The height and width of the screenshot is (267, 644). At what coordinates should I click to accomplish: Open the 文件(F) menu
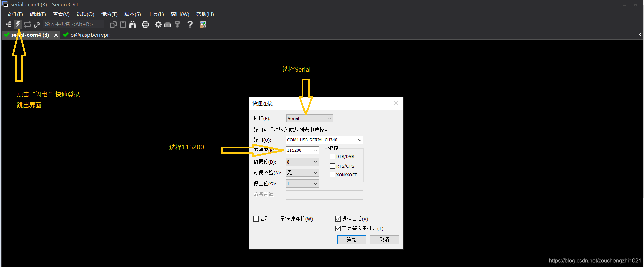[15, 14]
